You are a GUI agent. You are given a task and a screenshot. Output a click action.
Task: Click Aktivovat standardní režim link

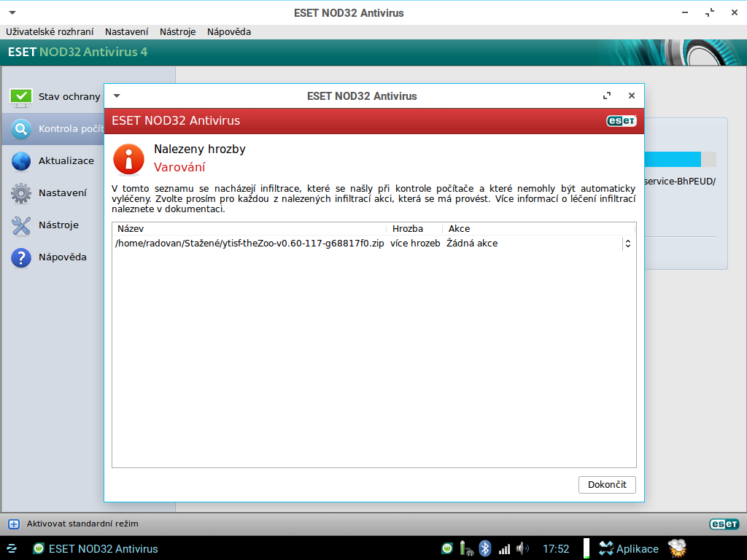(82, 524)
